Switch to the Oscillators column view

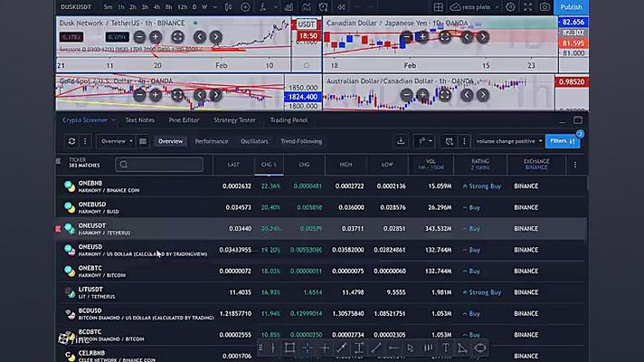pos(254,141)
